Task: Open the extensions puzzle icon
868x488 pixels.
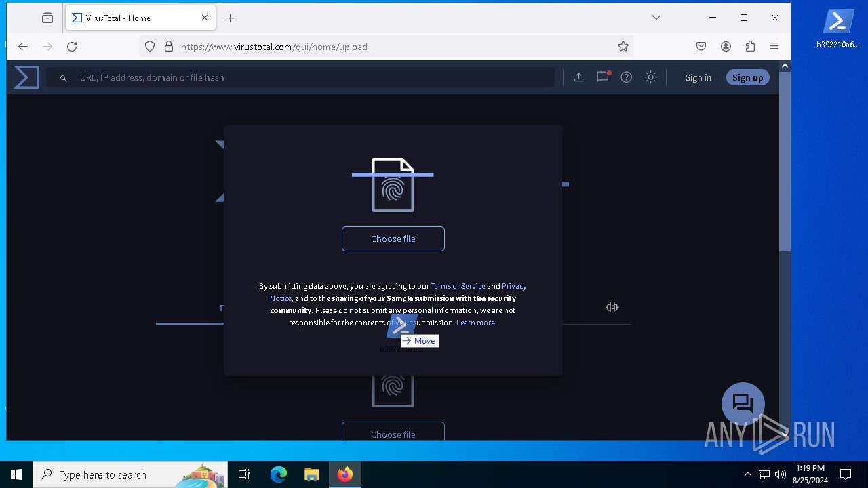Action: [750, 46]
